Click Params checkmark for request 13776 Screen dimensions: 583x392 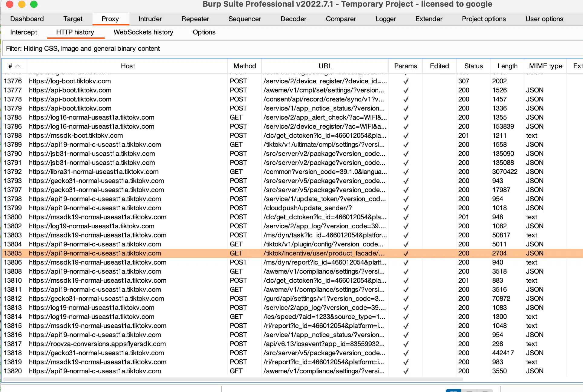(406, 81)
